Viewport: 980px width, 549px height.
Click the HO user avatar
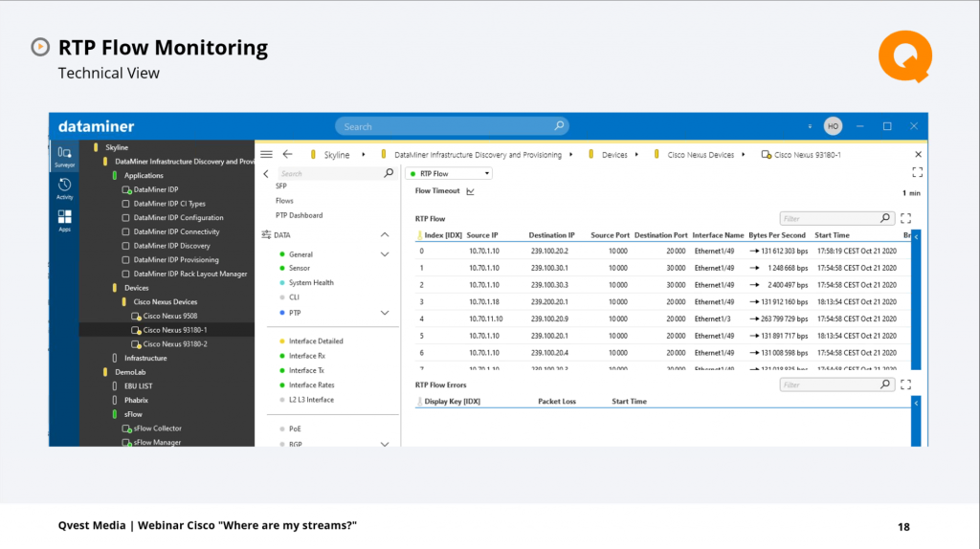pyautogui.click(x=833, y=126)
